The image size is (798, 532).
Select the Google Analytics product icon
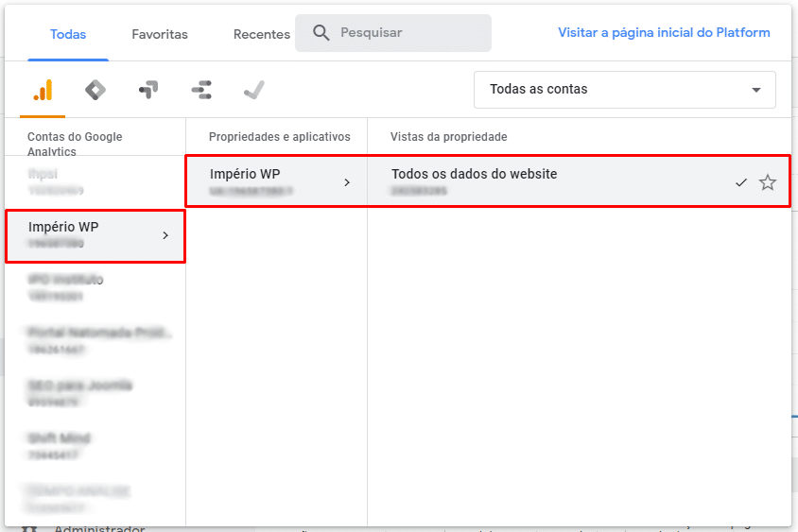(43, 90)
